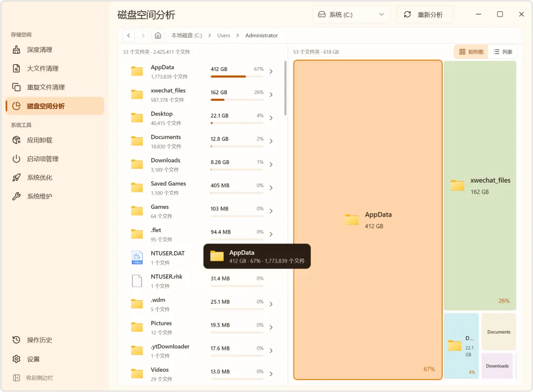The width and height of the screenshot is (533, 392).
Task: Click NTUSER.DAT file icon
Action: (x=137, y=257)
